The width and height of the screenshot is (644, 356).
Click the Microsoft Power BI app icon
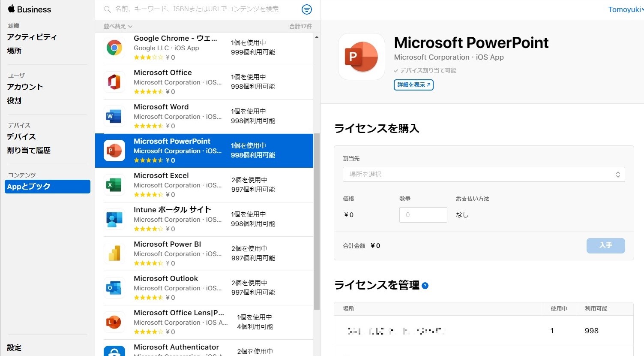click(x=114, y=253)
